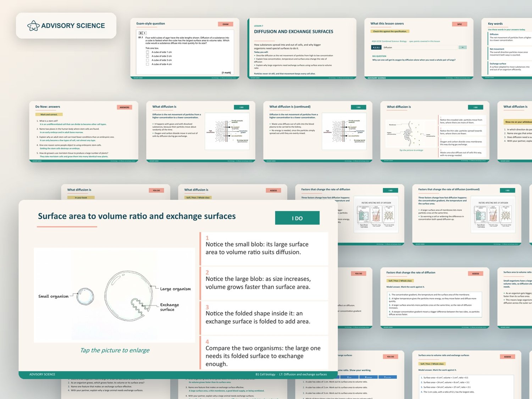Click the '4.1.3.1 Diffusion' spec point row

(x=419, y=47)
